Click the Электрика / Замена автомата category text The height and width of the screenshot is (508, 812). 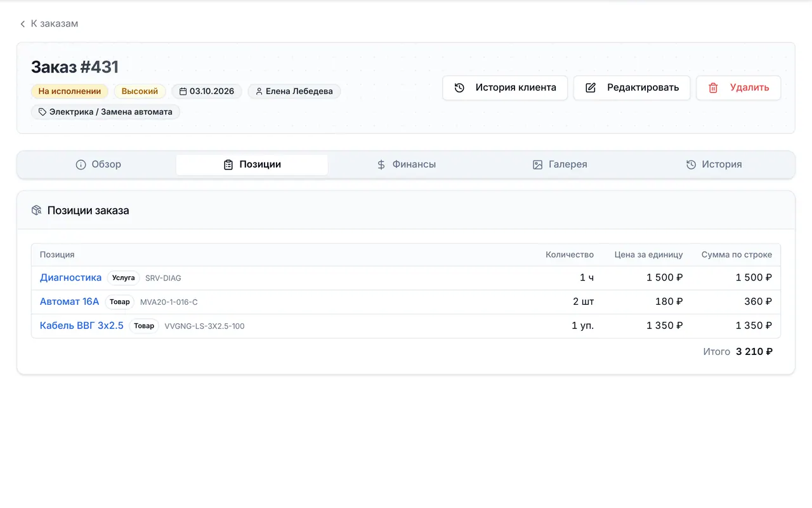111,112
